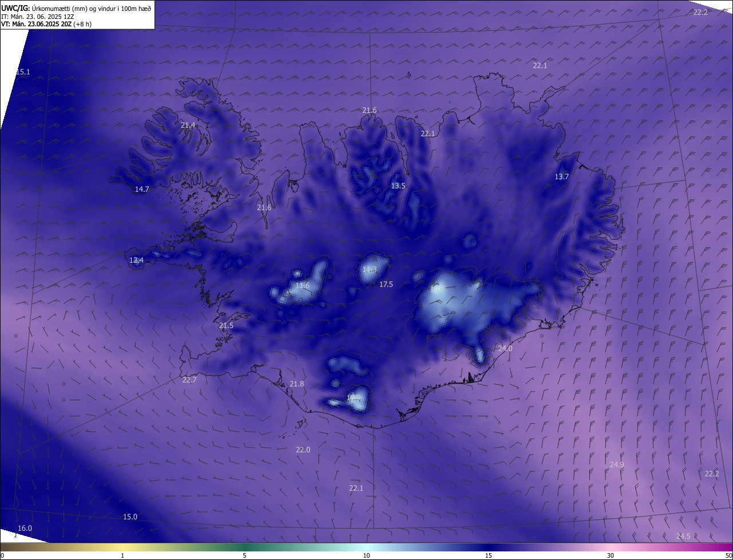
Task: Click the 15.1 value label
Action: point(22,72)
